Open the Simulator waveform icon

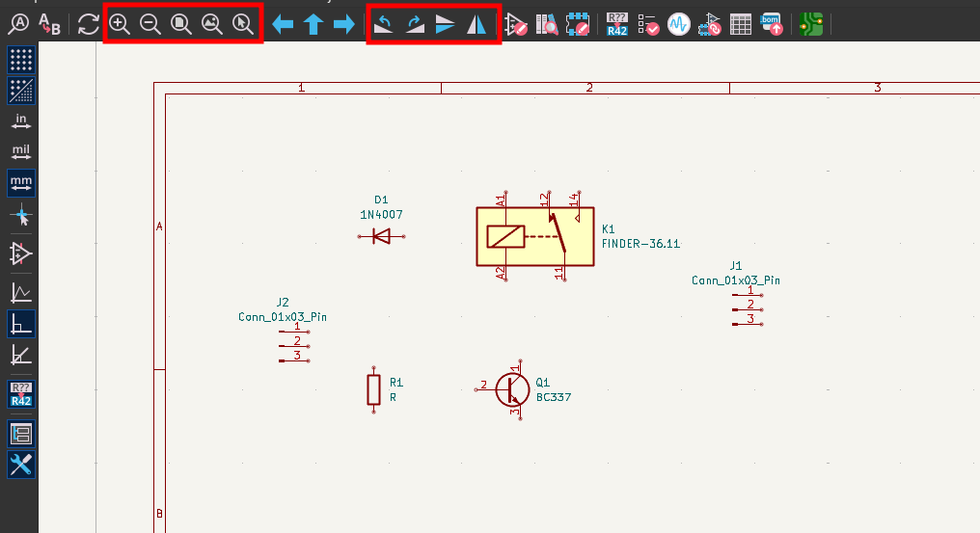tap(678, 25)
